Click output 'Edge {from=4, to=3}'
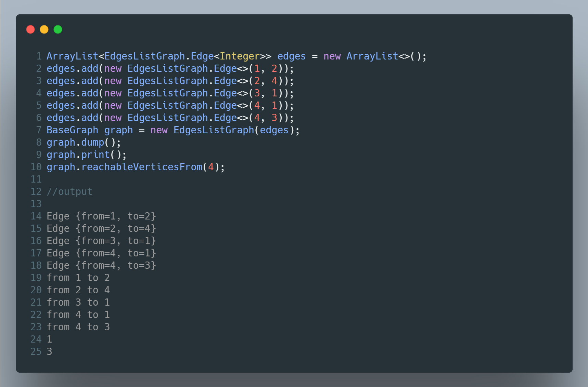588x387 pixels. (x=101, y=265)
